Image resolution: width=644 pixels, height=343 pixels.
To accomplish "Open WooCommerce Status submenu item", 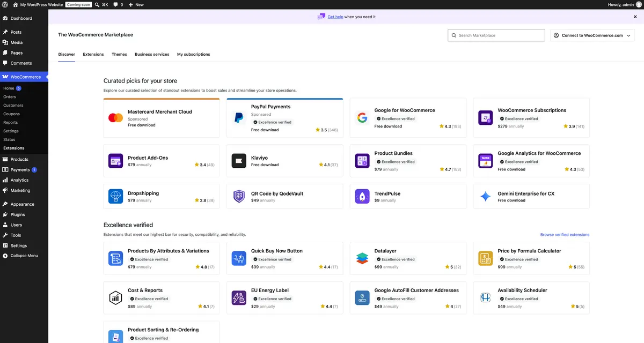I will [x=9, y=139].
